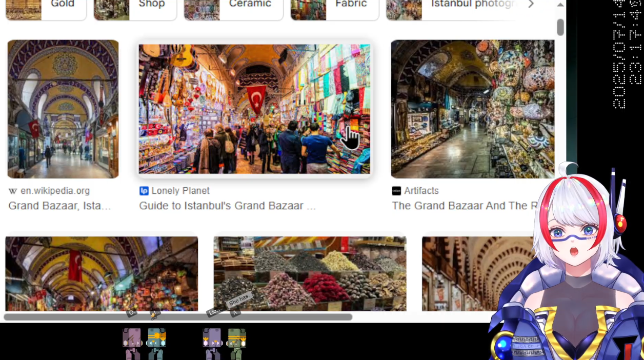
Task: Click the Artifacts favicon icon
Action: tap(396, 191)
